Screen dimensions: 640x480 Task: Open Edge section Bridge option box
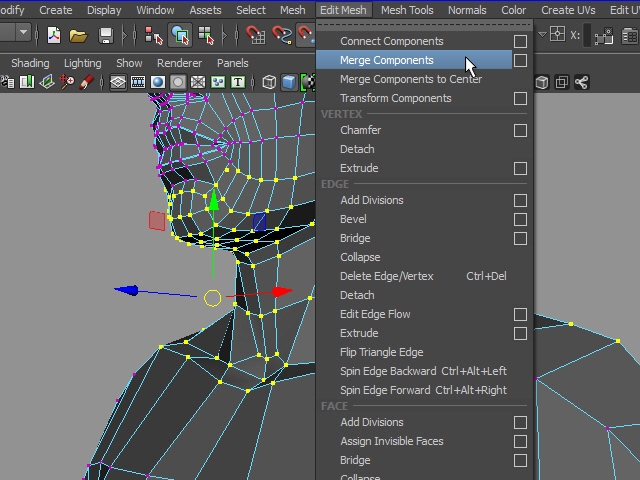tap(520, 239)
